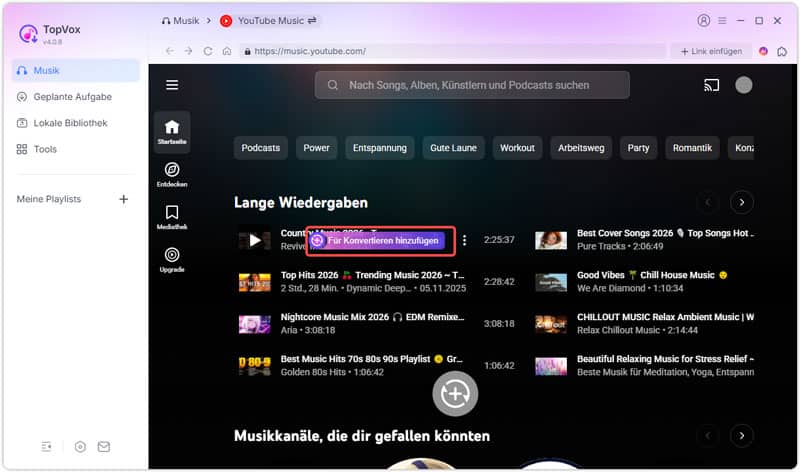
Task: Click the Upgrade nav item
Action: pos(172,260)
